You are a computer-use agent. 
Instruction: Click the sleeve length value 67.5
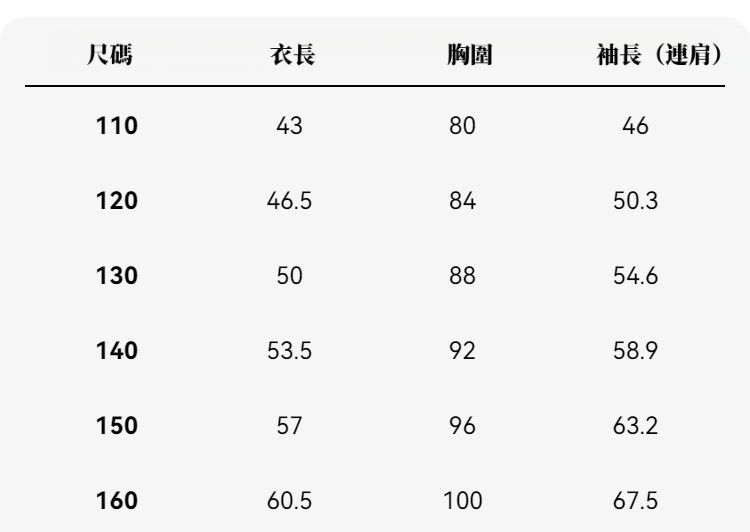(634, 500)
